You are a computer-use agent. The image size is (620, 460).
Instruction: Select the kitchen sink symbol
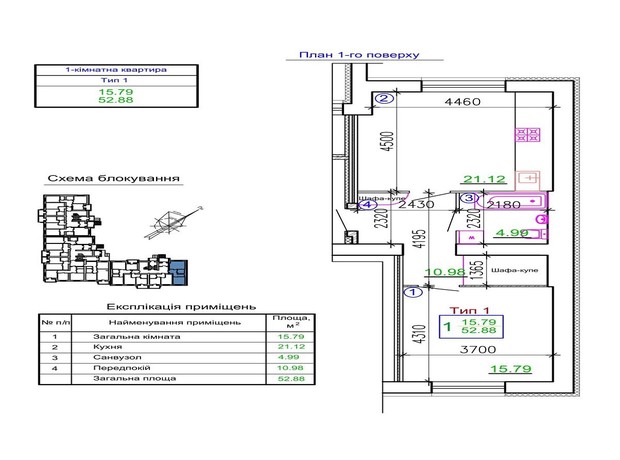pos(528,181)
